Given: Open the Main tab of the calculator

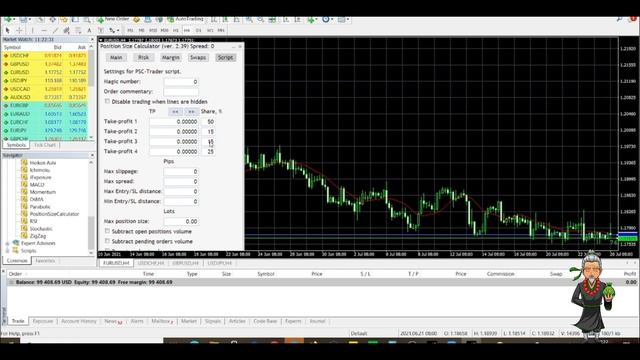Looking at the screenshot, I should click(116, 58).
